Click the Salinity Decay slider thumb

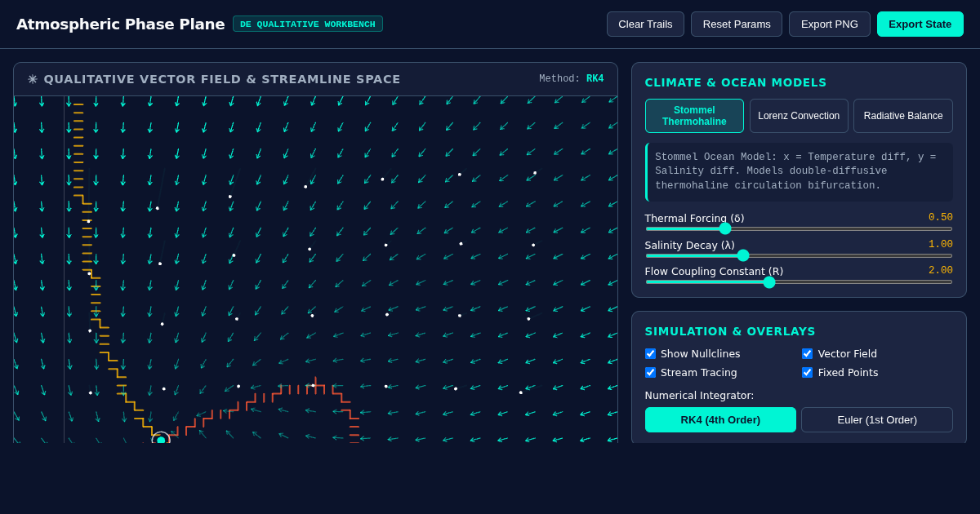(743, 255)
